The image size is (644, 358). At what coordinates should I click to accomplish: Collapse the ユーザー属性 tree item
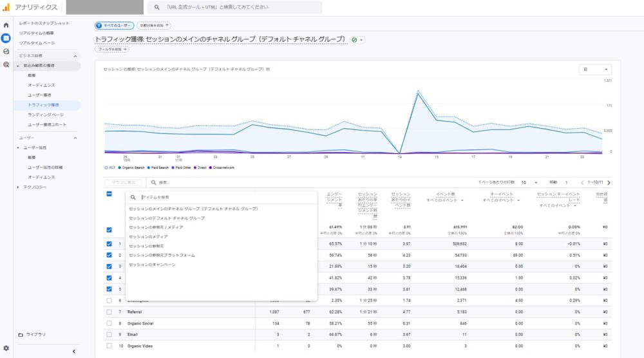17,148
